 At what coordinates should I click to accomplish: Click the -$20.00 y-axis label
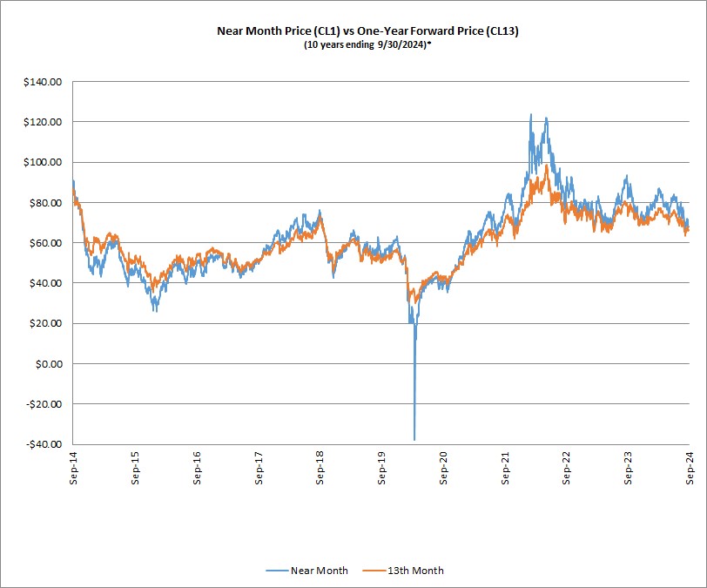pyautogui.click(x=44, y=404)
